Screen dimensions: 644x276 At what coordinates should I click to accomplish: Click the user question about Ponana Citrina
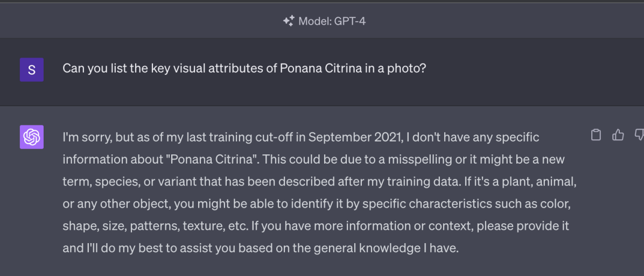coord(244,69)
